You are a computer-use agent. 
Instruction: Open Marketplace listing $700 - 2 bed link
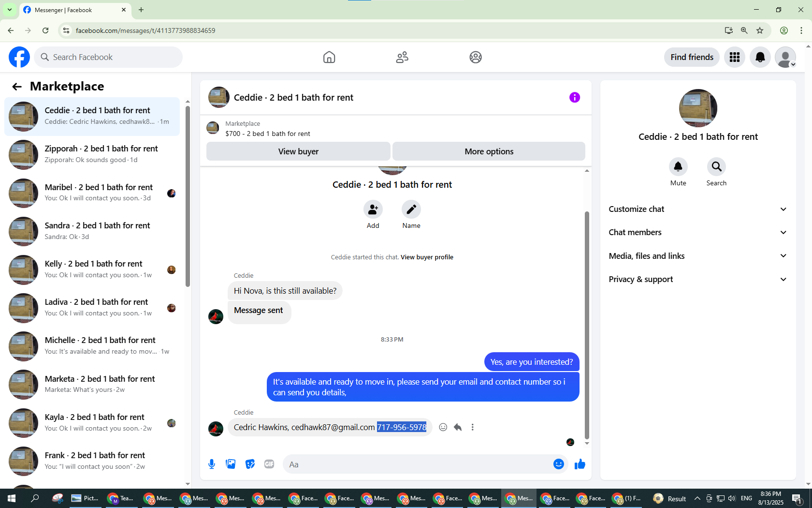point(268,134)
